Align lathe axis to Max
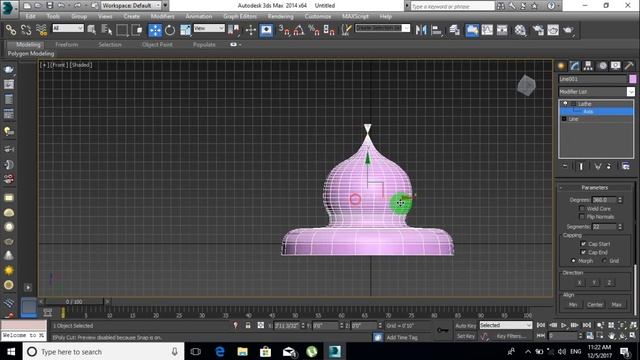 click(616, 304)
